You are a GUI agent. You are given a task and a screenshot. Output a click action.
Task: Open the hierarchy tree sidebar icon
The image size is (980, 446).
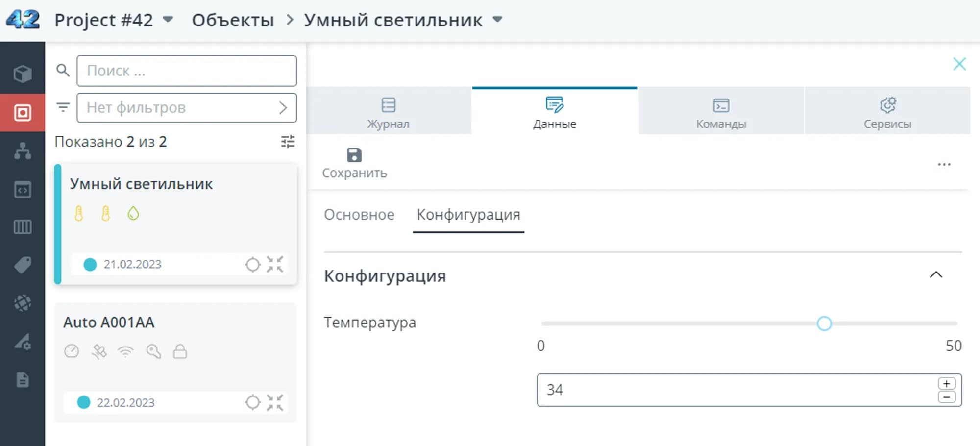(23, 151)
